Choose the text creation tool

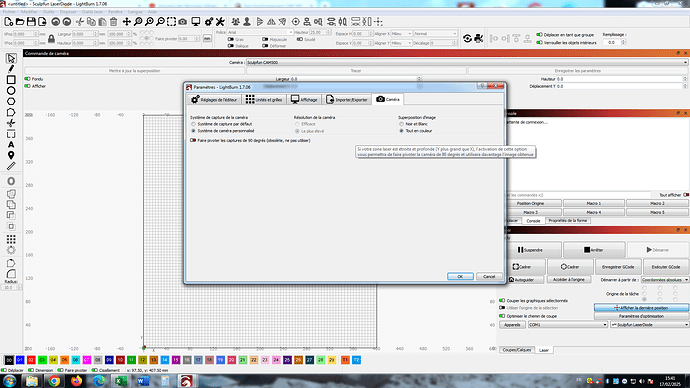coord(11,145)
